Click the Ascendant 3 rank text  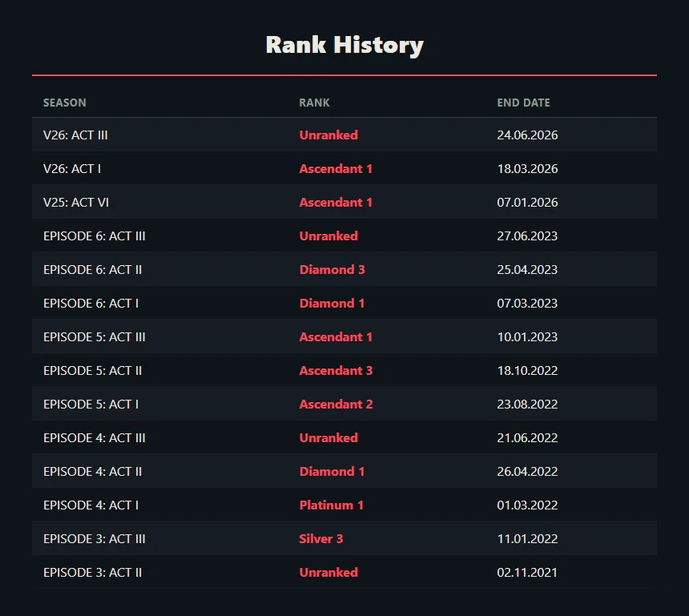(336, 371)
